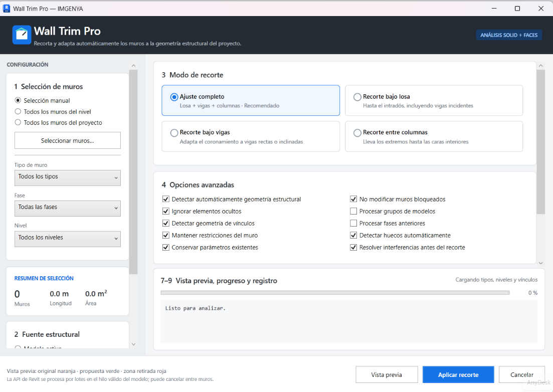
Task: Open the Nivel dropdown
Action: (67, 239)
